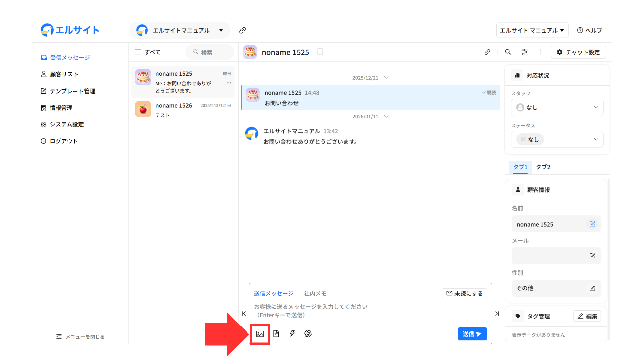Image resolution: width=644 pixels, height=362 pixels.
Task: Click the lightning bolt quick reply icon
Action: [292, 334]
